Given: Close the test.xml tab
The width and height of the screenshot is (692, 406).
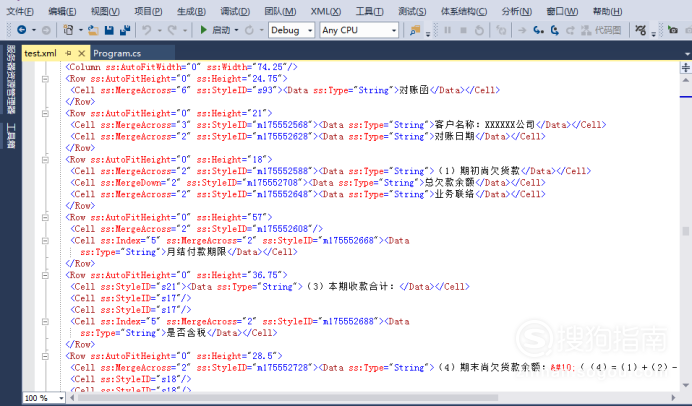Looking at the screenshot, I should [x=81, y=53].
